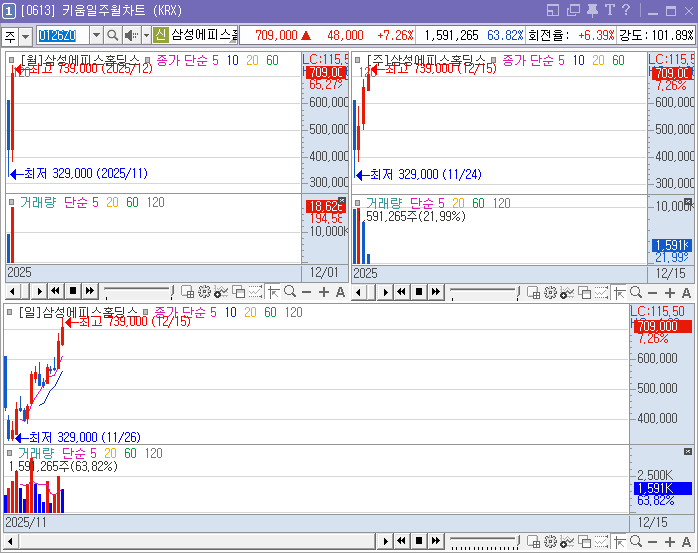
Task: Click scroll-left arrow in weekly chart toolbar
Action: [x=358, y=293]
